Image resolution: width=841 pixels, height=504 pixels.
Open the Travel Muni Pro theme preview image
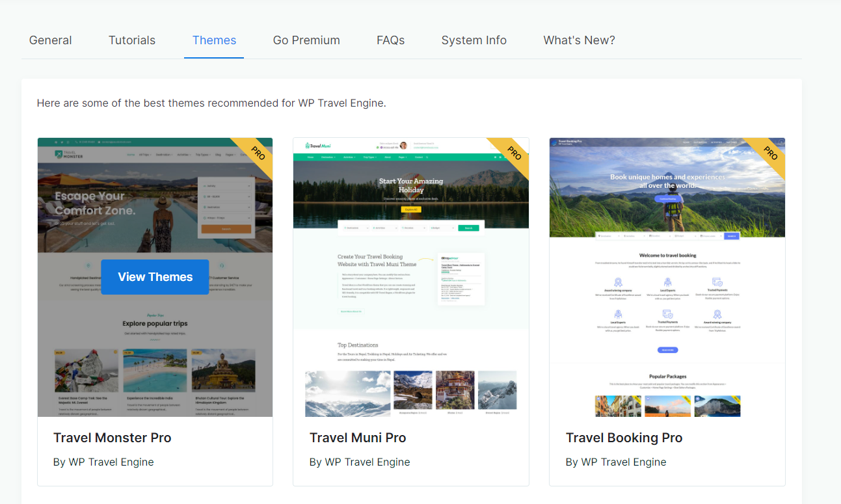tap(411, 277)
